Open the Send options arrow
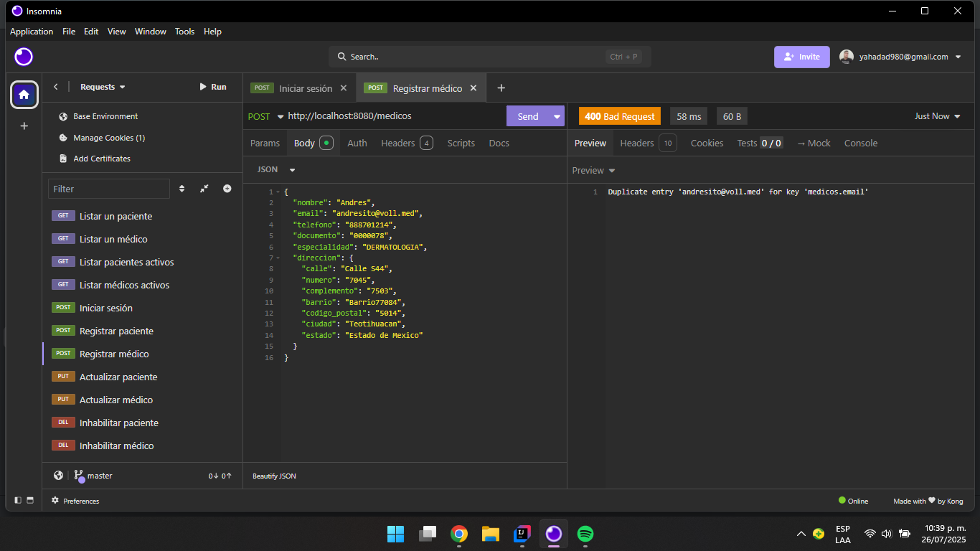980x551 pixels. point(557,116)
